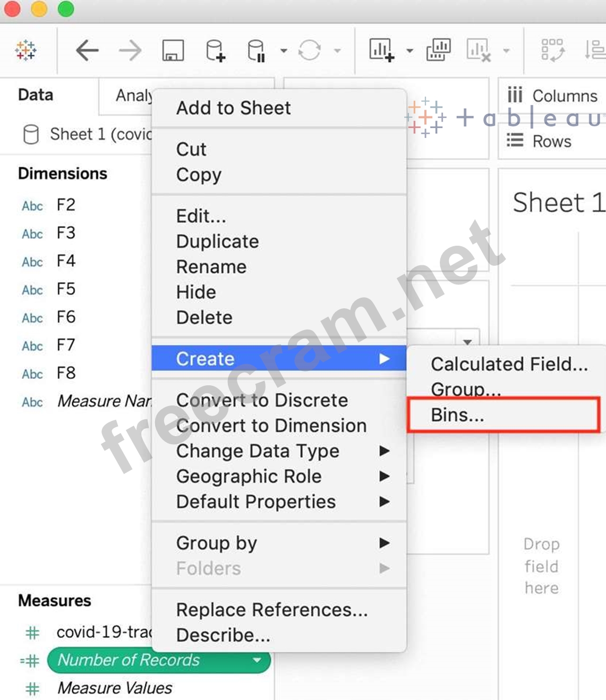Click the Duplicate Sheet icon
Screen dimensions: 606x700
coord(438,51)
